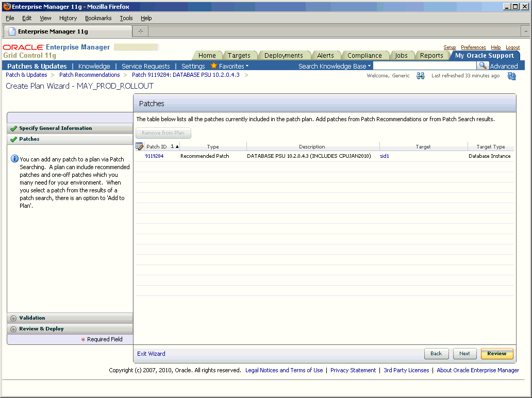The image size is (532, 398).
Task: Focus the Search Knowledge Base input field
Action: tap(425, 66)
